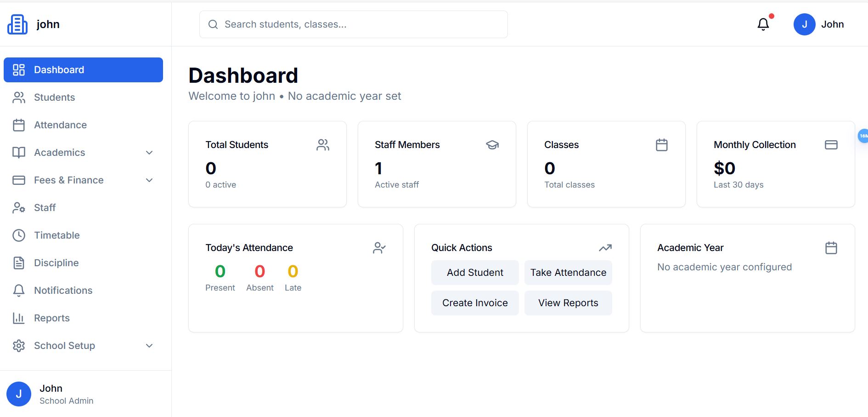868x417 pixels.
Task: Click the notification bell icon in header
Action: (763, 24)
